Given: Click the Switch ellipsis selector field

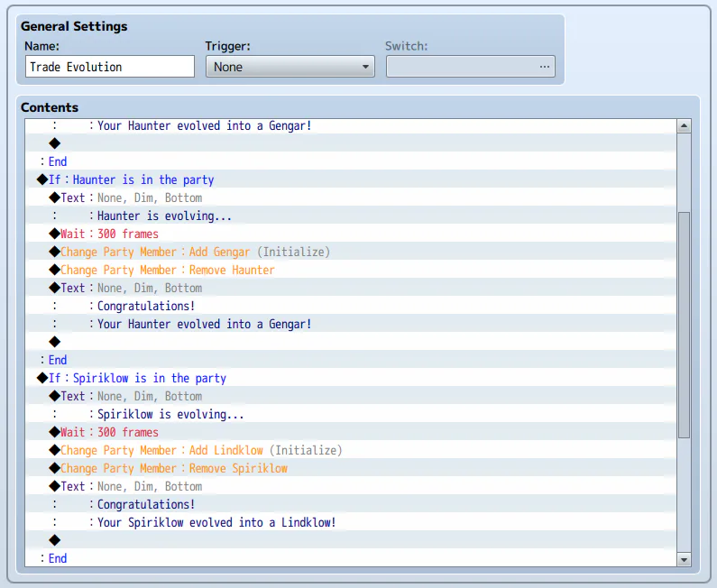Looking at the screenshot, I should pos(470,67).
